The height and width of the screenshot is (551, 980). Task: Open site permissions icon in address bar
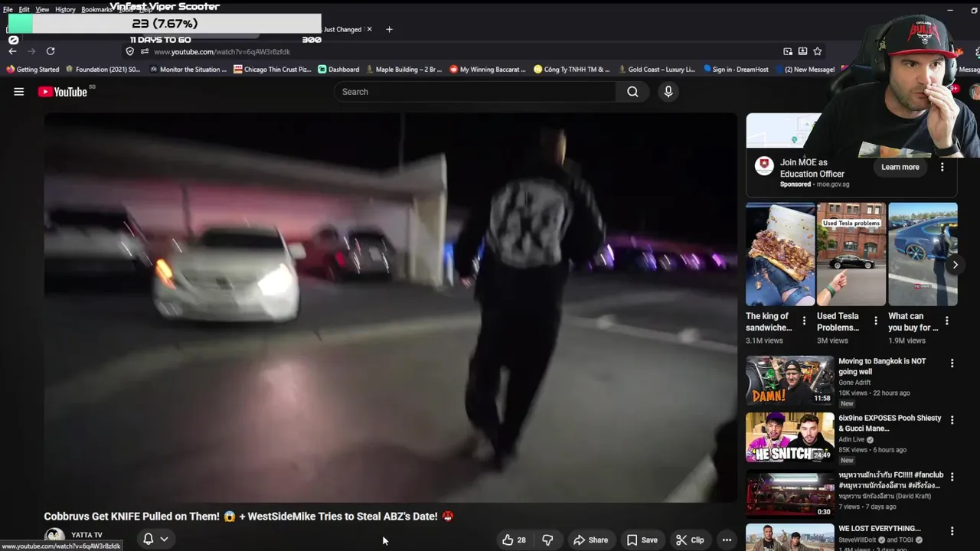click(144, 51)
